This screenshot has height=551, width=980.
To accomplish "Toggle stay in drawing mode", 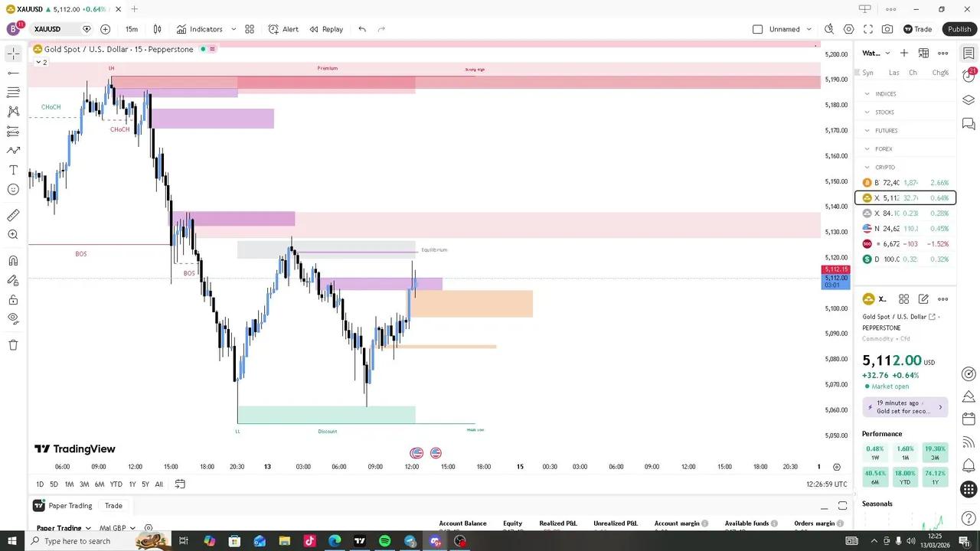I will 13,280.
